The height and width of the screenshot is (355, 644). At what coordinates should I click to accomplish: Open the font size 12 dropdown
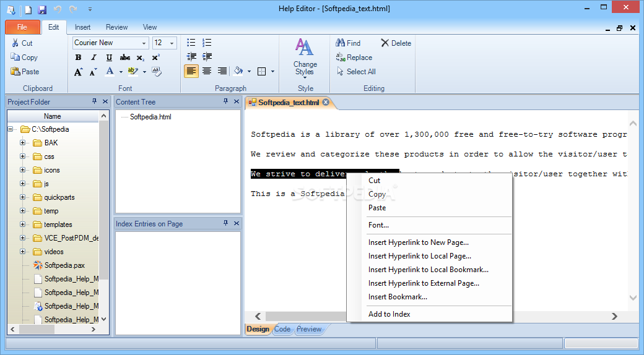[x=172, y=43]
